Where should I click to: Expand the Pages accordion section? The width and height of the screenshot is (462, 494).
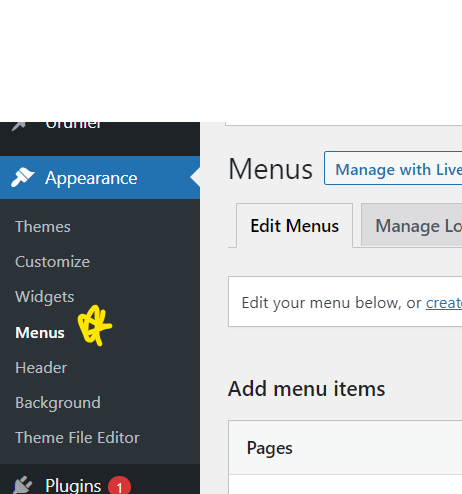click(345, 448)
